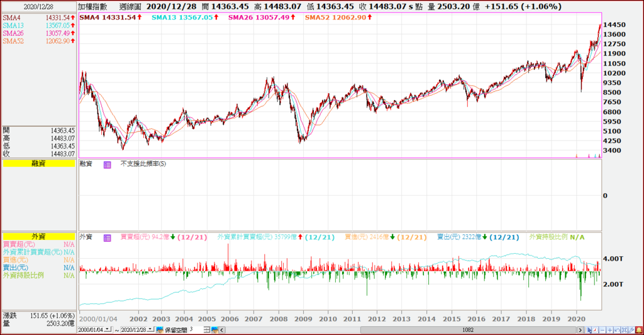
Task: Click 賣出(元) row in left sidebar
Action: coord(38,268)
